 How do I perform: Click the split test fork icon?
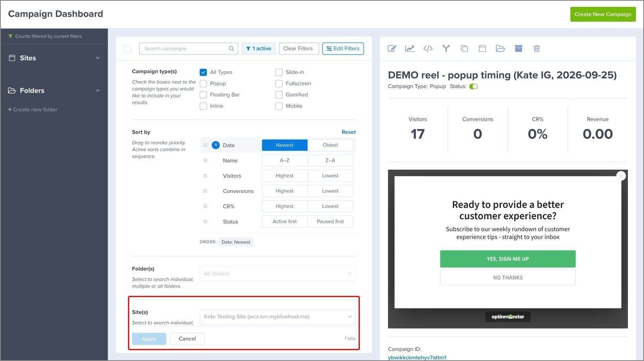[x=446, y=49]
